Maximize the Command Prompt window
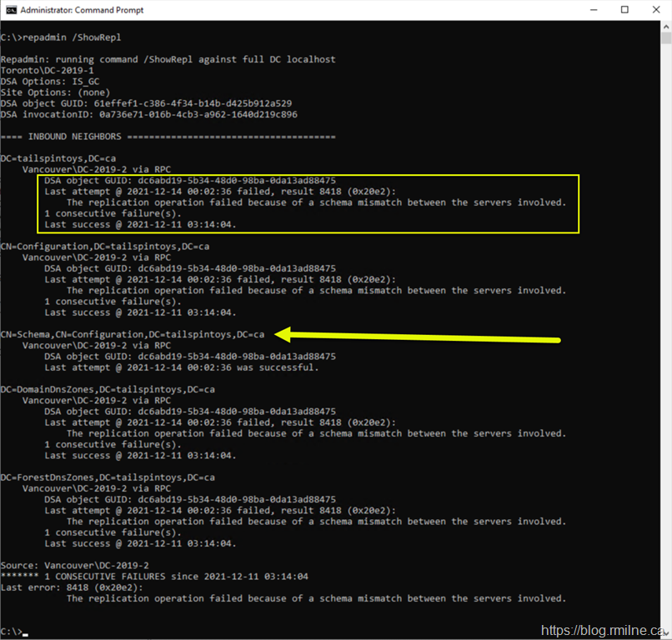Viewport: 672px width, 640px height. tap(624, 10)
